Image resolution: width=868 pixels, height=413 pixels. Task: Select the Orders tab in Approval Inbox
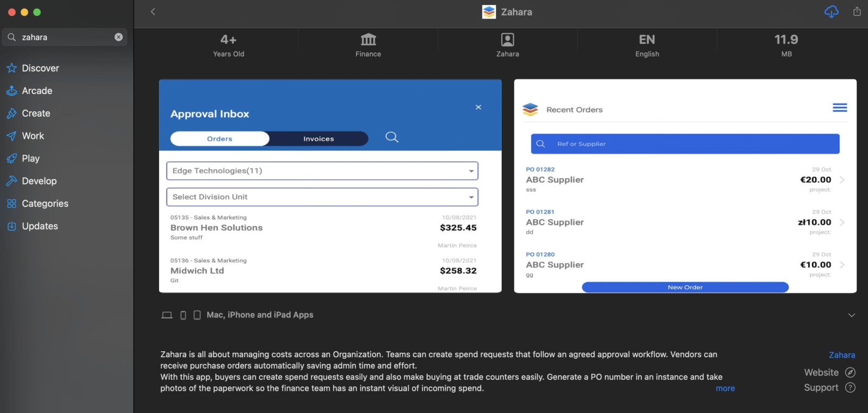tap(220, 139)
